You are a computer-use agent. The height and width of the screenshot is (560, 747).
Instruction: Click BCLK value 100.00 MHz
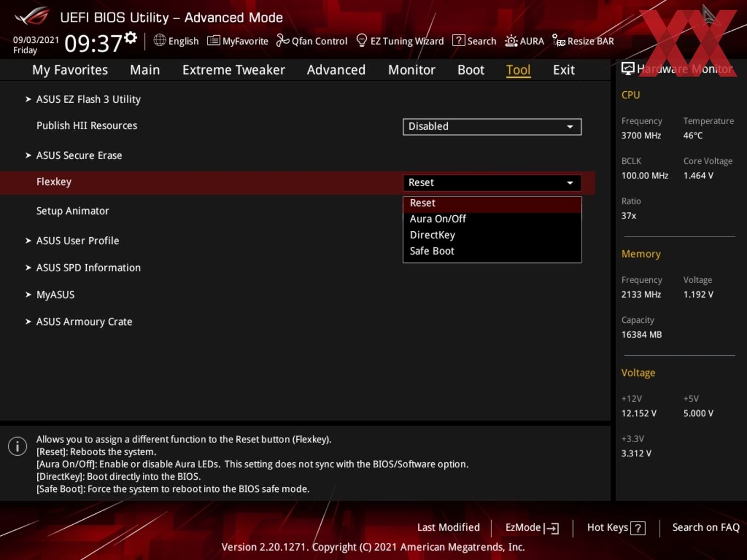[645, 176]
